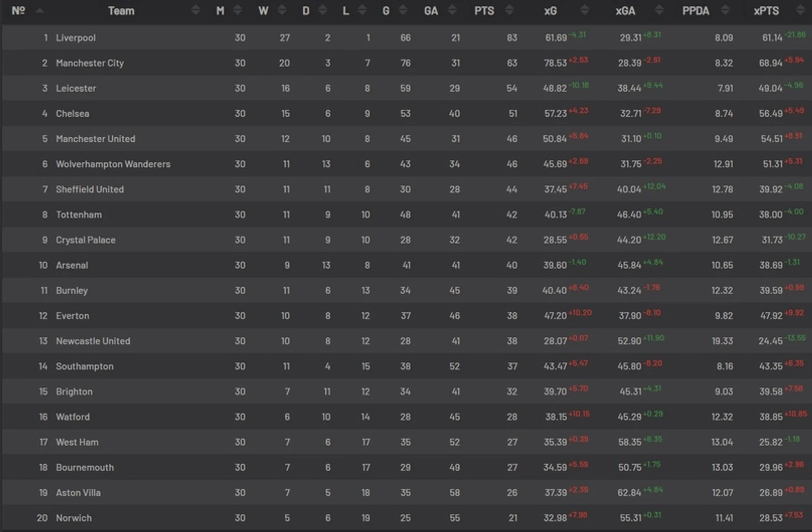Click the sort arrows next to the D column

[x=323, y=10]
